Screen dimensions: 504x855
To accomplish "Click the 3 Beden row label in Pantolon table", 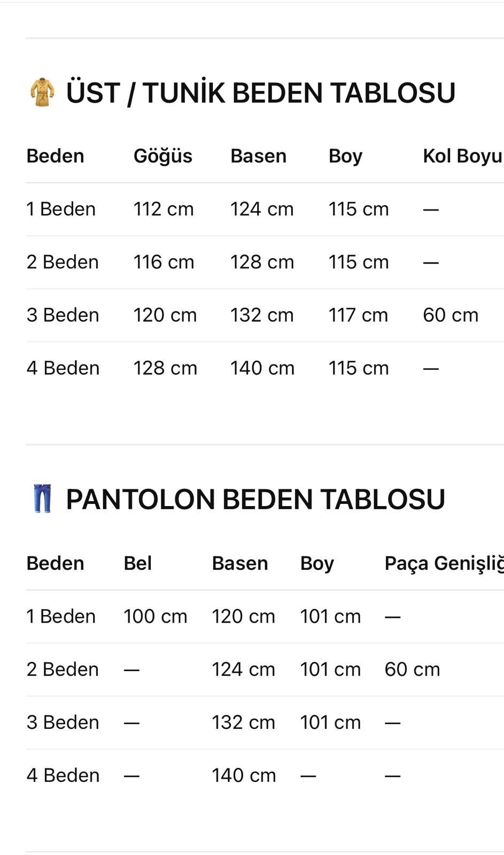I will coord(63,722).
